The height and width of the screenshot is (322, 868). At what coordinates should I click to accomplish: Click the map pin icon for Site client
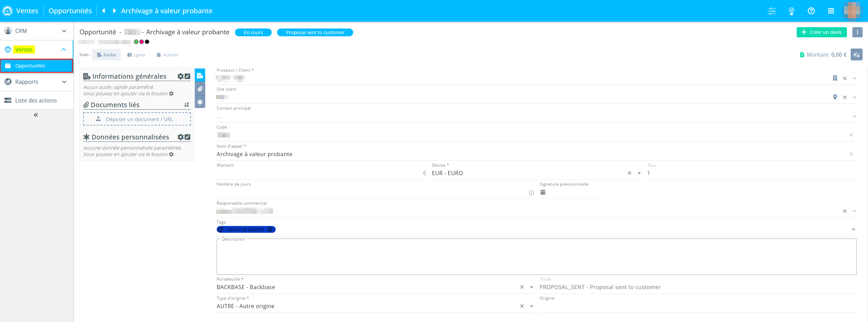pos(835,97)
